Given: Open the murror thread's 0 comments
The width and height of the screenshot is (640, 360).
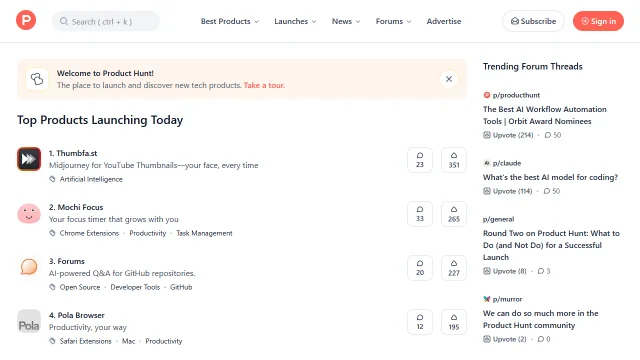Looking at the screenshot, I should (544, 339).
